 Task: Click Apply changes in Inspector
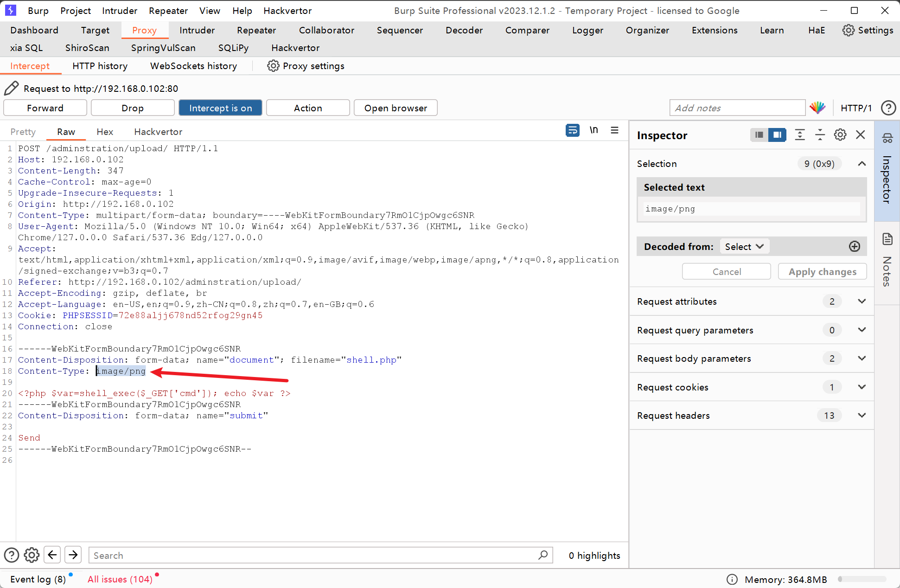pos(822,272)
